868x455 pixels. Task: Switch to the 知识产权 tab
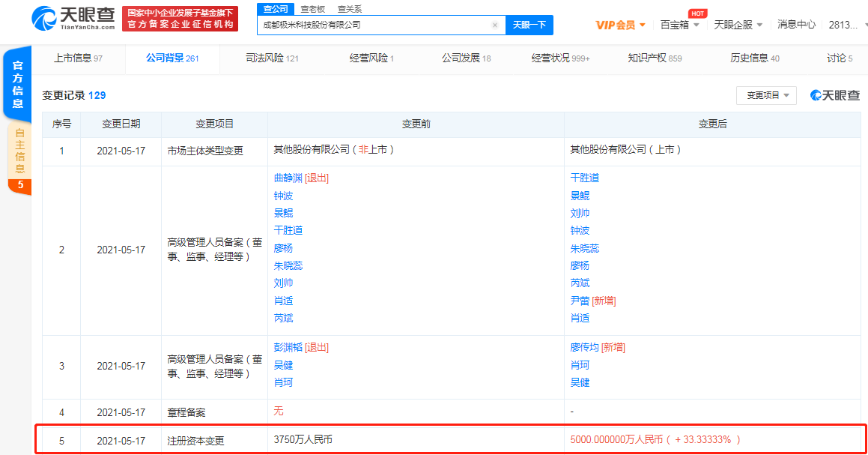(654, 58)
